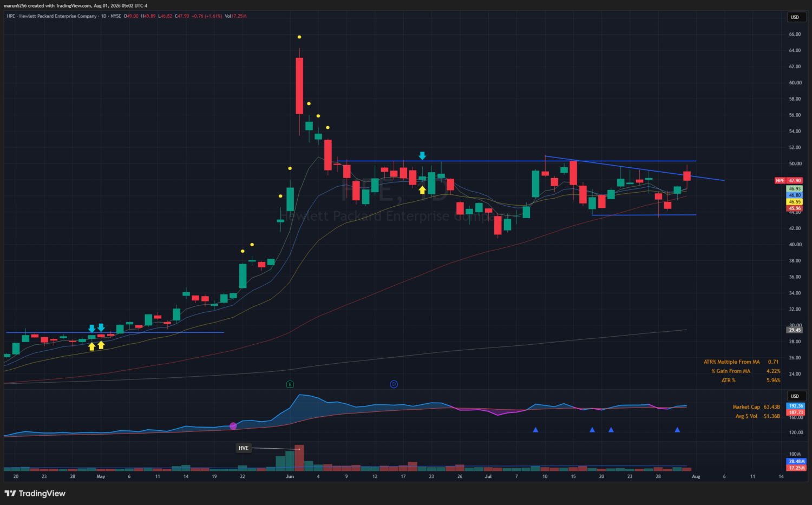The width and height of the screenshot is (812, 505).
Task: Click the red 17.25M volume scale label
Action: point(797,468)
